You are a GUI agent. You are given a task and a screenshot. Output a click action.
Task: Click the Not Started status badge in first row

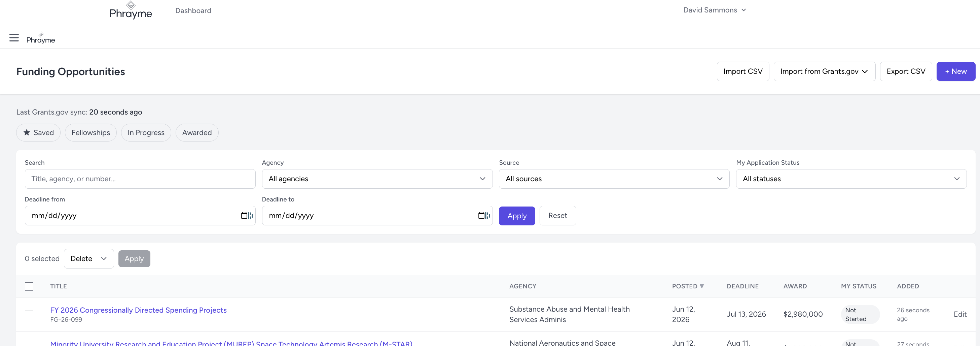click(x=860, y=314)
